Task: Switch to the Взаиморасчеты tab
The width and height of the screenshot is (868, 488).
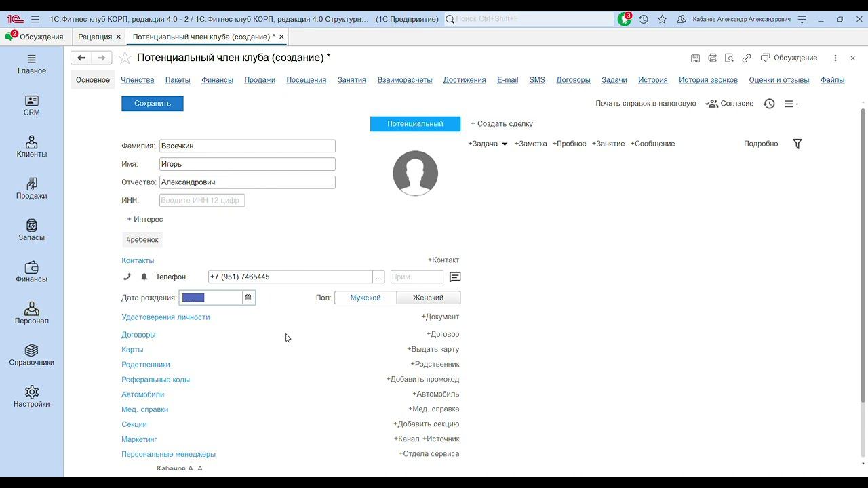Action: 405,80
